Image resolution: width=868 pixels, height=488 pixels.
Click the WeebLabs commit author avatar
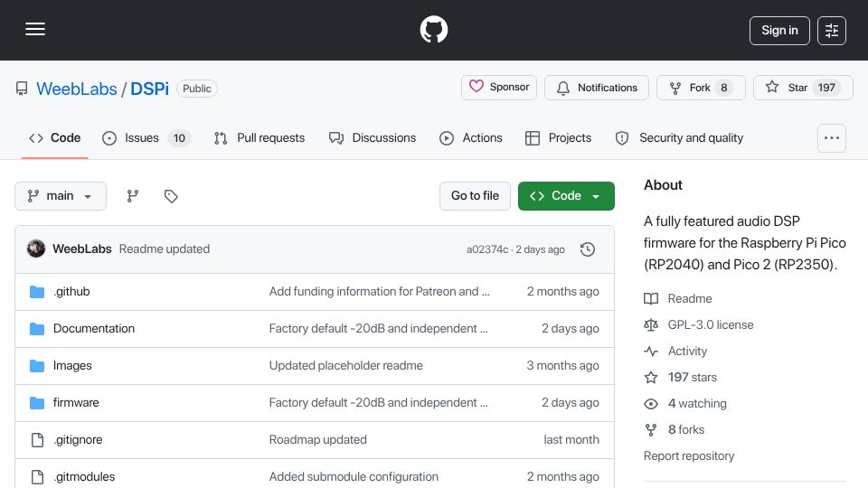pyautogui.click(x=36, y=249)
